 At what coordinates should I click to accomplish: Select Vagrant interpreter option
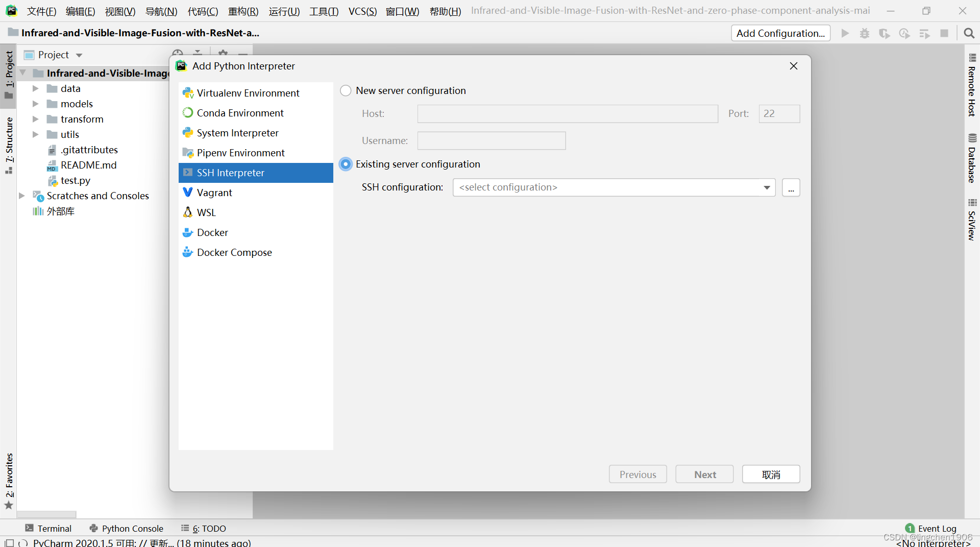click(x=256, y=193)
